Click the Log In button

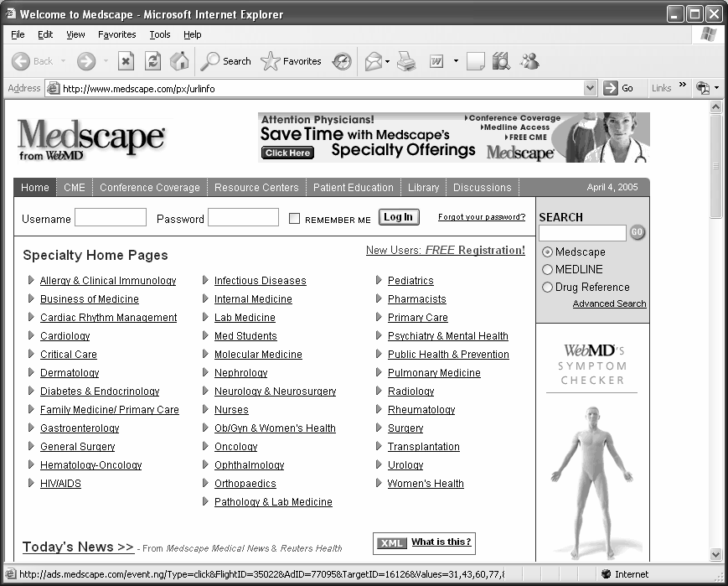click(399, 217)
